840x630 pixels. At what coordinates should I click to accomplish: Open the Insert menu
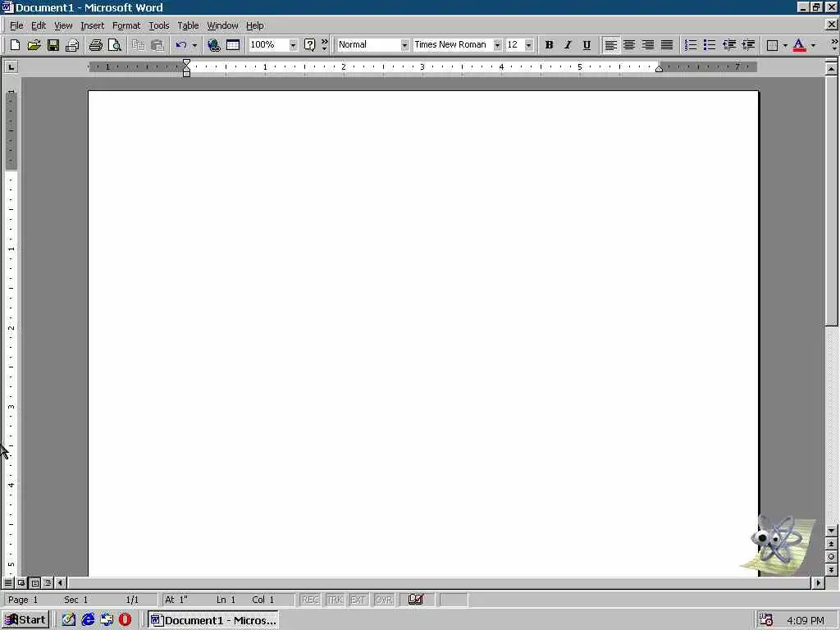pyautogui.click(x=92, y=25)
